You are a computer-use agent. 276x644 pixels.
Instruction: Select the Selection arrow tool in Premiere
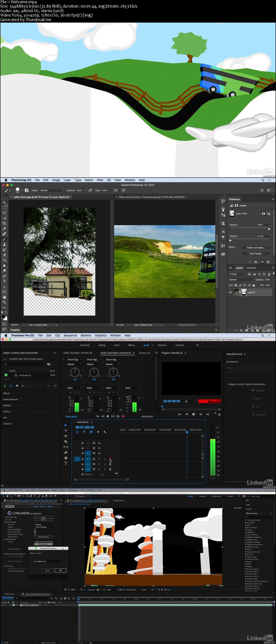coord(66,425)
